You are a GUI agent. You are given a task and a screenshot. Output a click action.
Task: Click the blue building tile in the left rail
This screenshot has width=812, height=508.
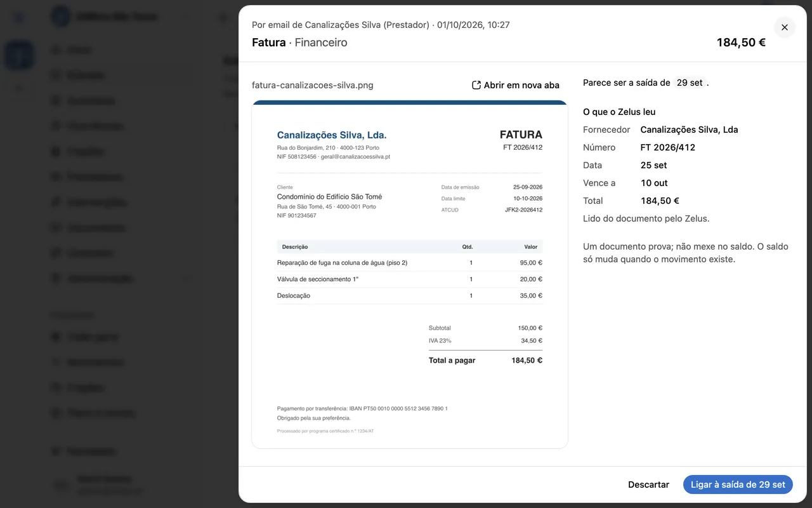coord(19,55)
